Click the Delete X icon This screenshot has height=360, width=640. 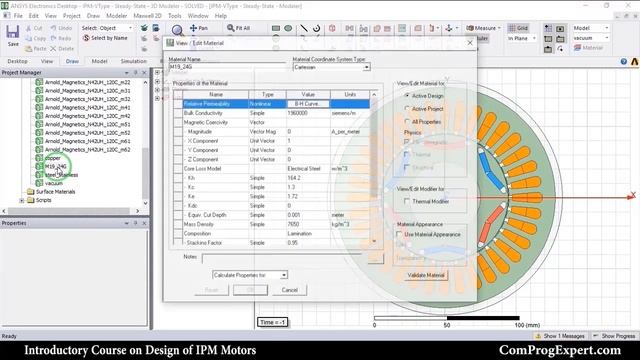pos(53,49)
